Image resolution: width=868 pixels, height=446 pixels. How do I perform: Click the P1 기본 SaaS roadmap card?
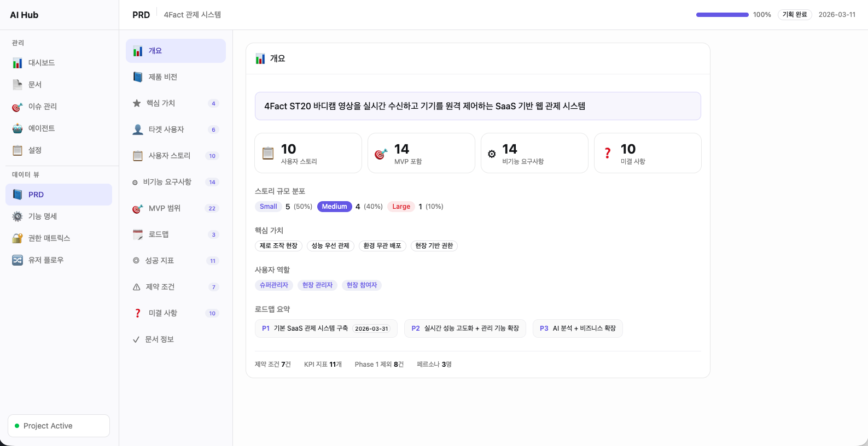point(325,328)
